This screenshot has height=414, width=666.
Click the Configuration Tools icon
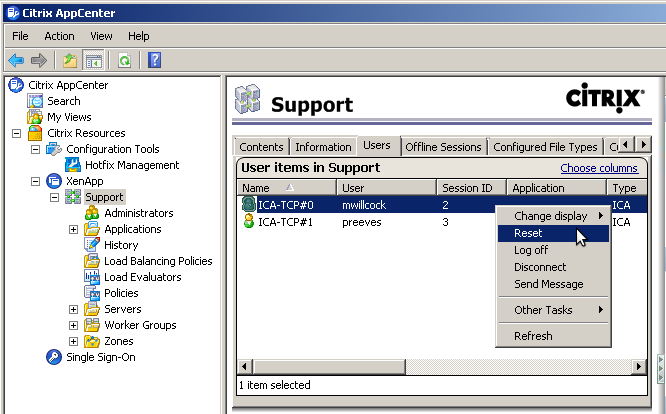point(54,149)
